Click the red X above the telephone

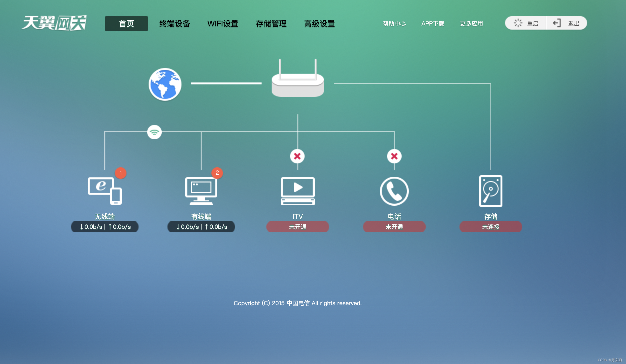click(x=394, y=156)
